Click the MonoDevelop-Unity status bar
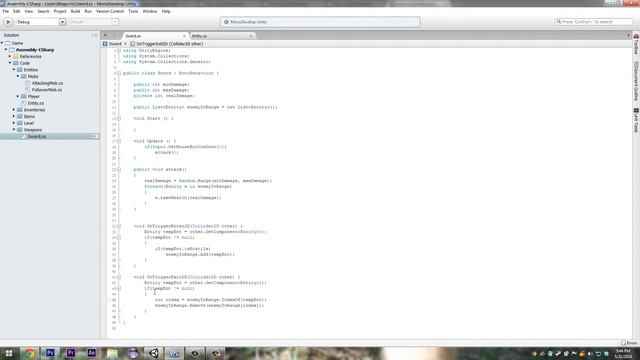Image resolution: width=640 pixels, height=360 pixels. tap(320, 22)
